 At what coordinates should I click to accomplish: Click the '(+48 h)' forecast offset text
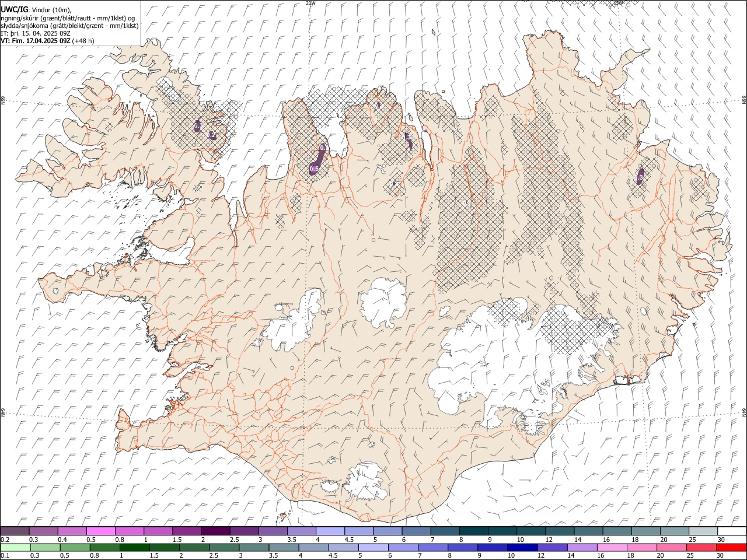click(x=83, y=41)
